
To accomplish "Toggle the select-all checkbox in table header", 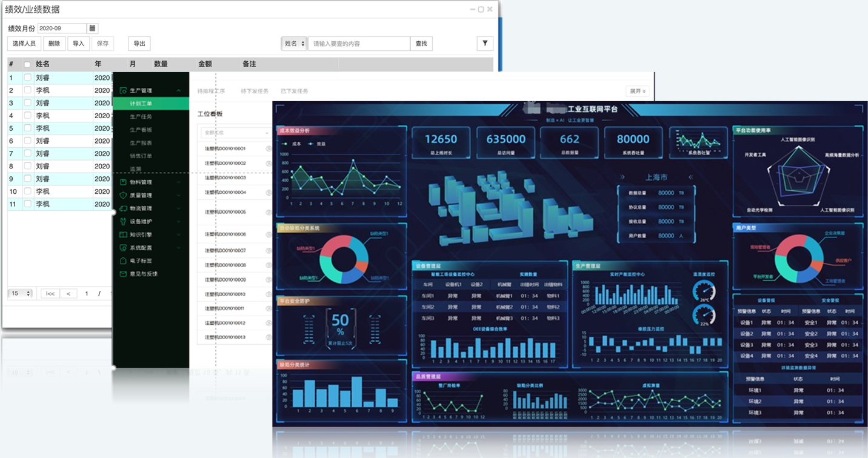I will [x=27, y=64].
